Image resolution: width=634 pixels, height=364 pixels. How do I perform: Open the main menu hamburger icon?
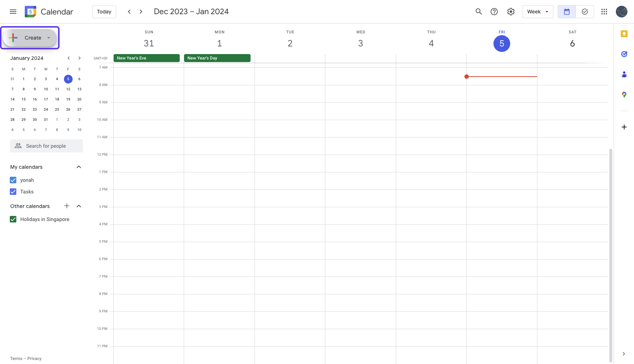point(13,12)
